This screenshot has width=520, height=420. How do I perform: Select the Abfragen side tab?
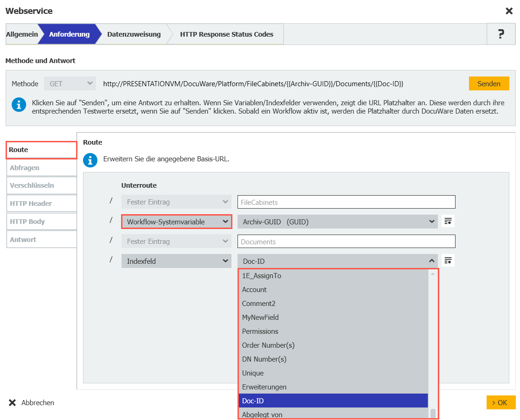click(41, 168)
